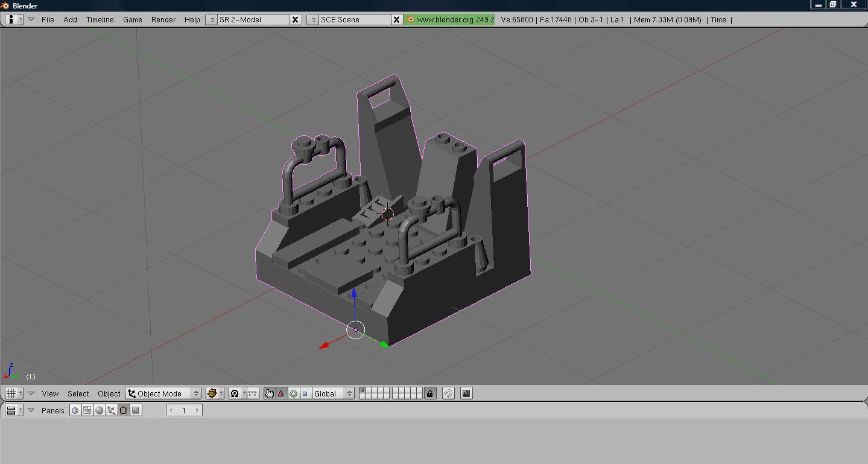Increase the frame number arrow
868x464 pixels.
[x=197, y=410]
